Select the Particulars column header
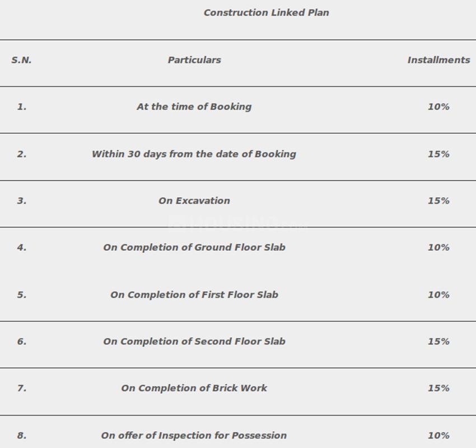The width and height of the screenshot is (476, 448). coord(194,60)
